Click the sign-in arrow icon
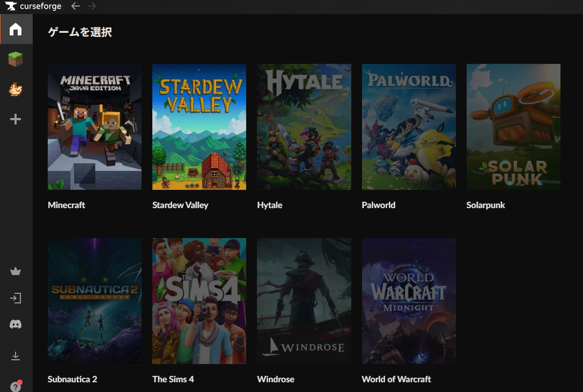The image size is (583, 392). pos(15,298)
